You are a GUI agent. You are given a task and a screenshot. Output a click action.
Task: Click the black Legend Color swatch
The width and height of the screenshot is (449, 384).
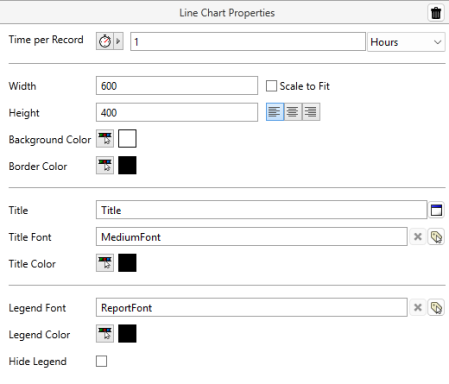127,334
